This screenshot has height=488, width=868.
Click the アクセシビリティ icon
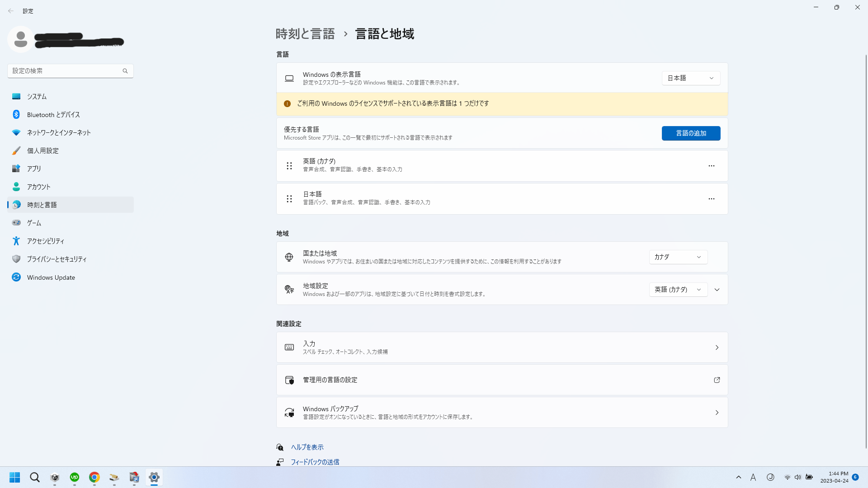pyautogui.click(x=16, y=241)
